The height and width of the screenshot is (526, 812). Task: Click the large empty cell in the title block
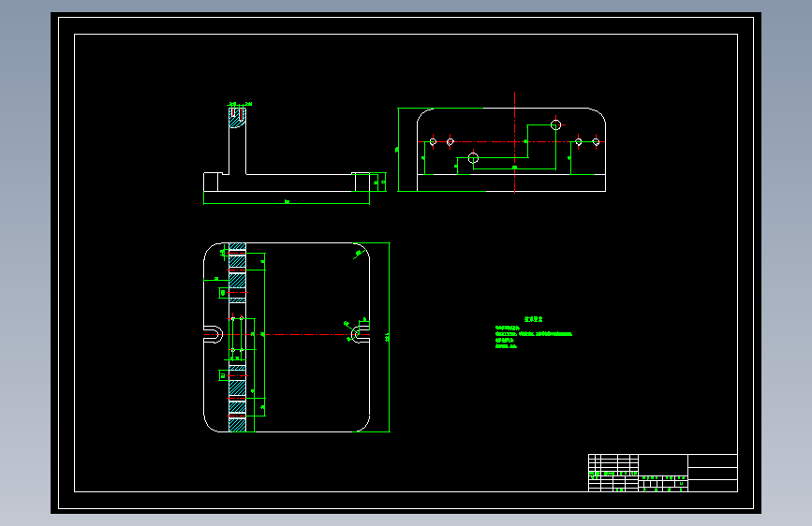click(663, 464)
